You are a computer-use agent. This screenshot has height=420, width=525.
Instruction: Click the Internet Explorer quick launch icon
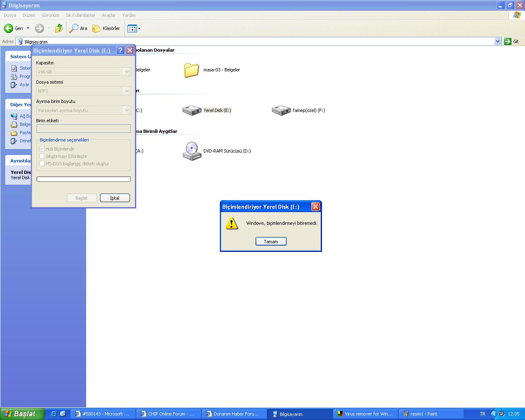click(53, 414)
